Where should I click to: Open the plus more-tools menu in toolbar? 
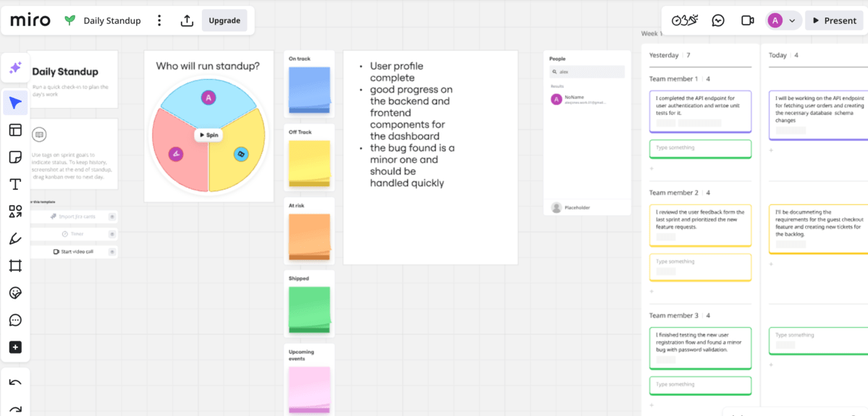point(15,347)
